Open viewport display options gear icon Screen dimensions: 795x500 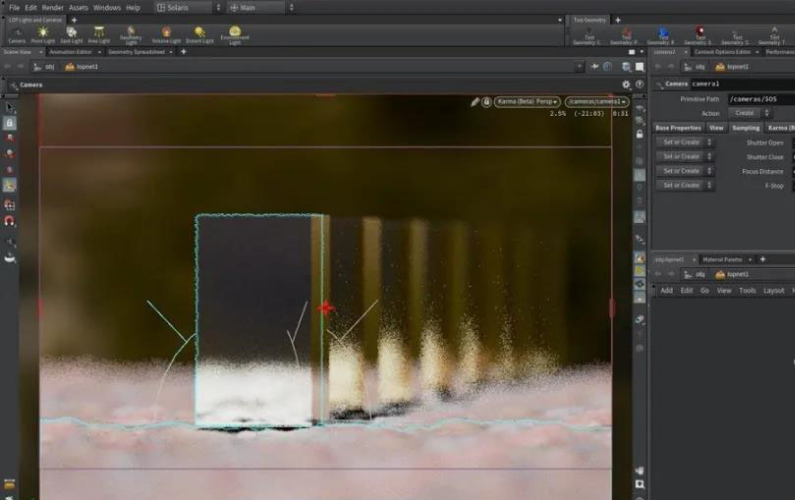pyautogui.click(x=626, y=85)
